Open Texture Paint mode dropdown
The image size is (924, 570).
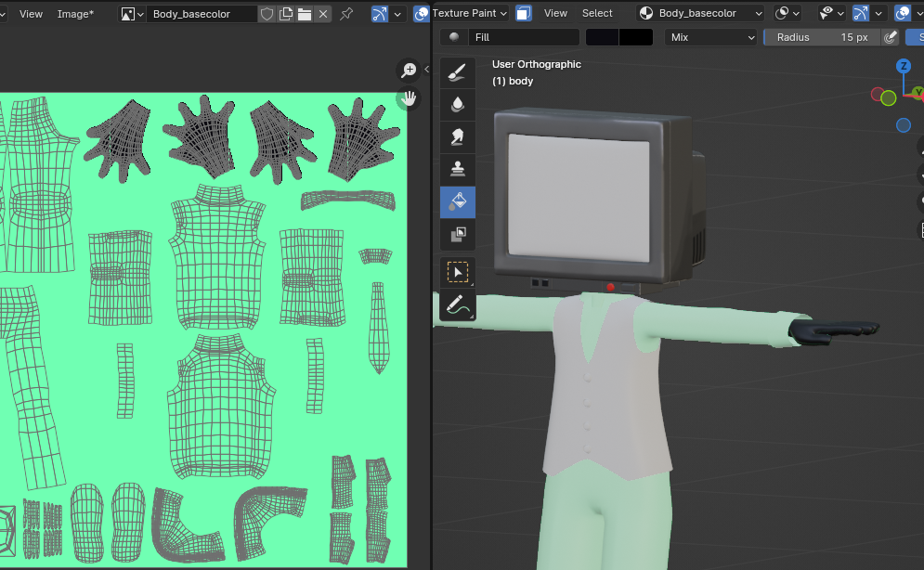tap(470, 13)
